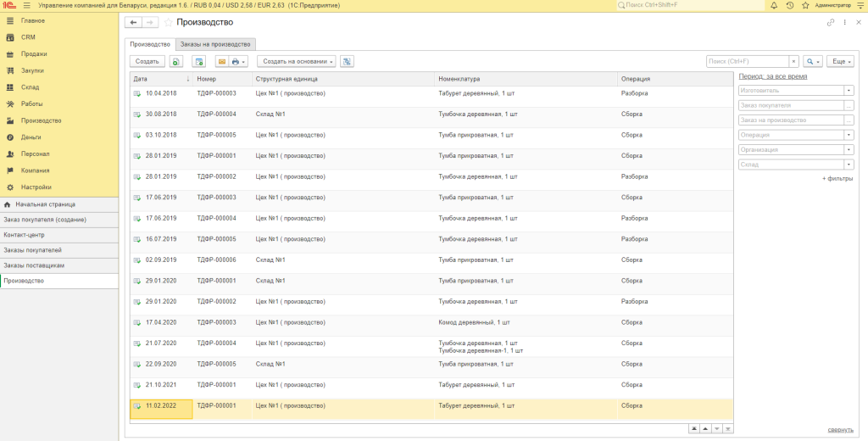Star the Производство page as favorite
The height and width of the screenshot is (441, 868).
(x=168, y=22)
